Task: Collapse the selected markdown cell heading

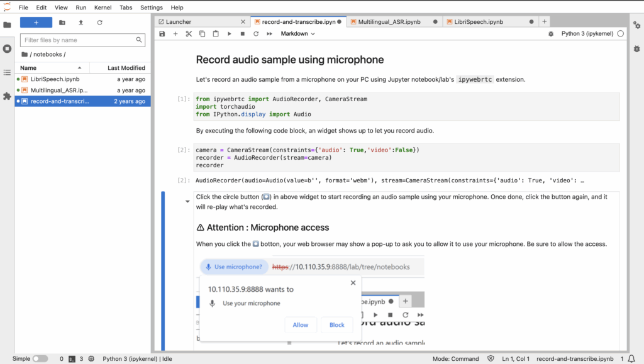Action: [187, 202]
